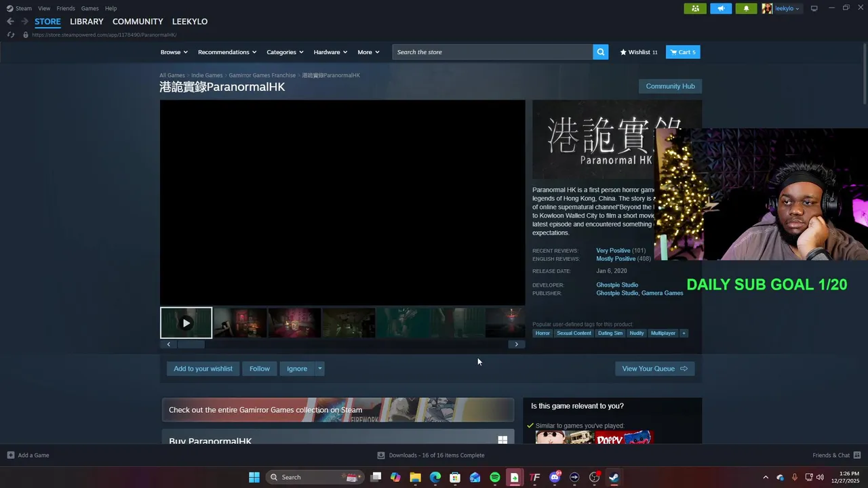Open the Camera Games publisher link
This screenshot has height=488, width=868.
click(663, 293)
